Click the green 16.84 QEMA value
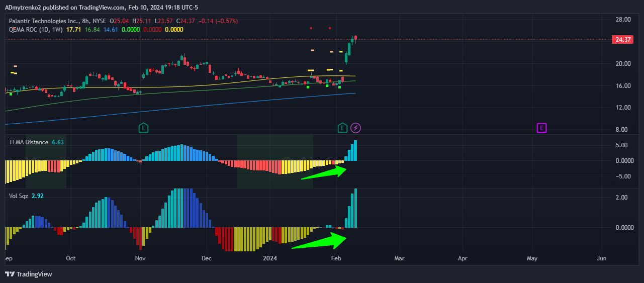 pos(93,30)
